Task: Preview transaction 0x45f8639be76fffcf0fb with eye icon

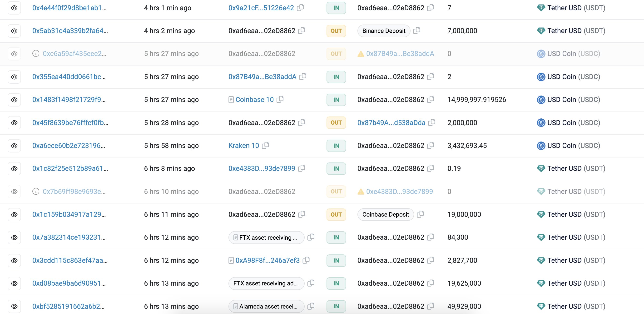Action: [x=14, y=123]
